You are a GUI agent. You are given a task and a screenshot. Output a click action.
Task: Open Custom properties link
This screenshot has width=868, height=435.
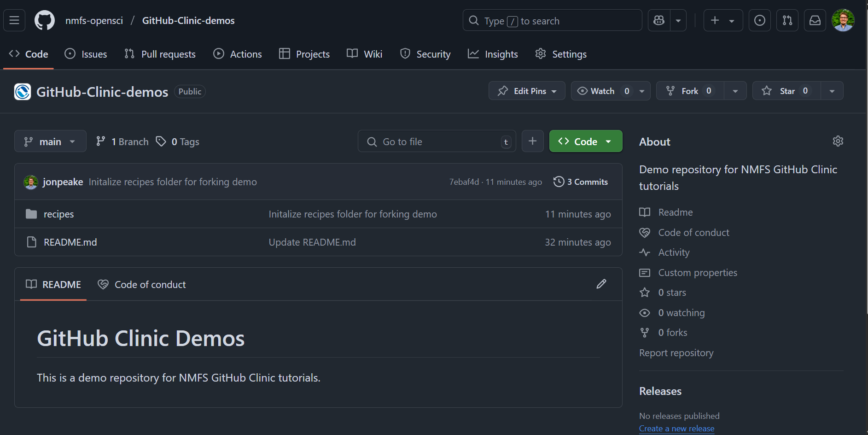688,272
